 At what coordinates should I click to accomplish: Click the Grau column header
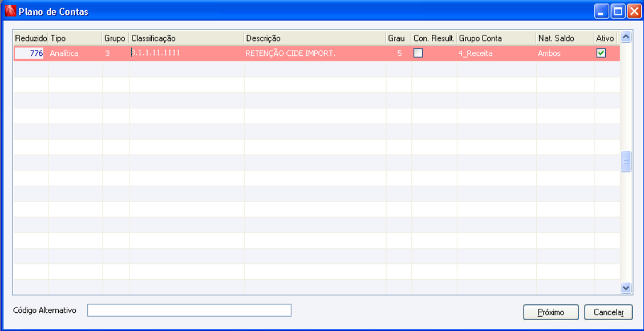pyautogui.click(x=399, y=38)
